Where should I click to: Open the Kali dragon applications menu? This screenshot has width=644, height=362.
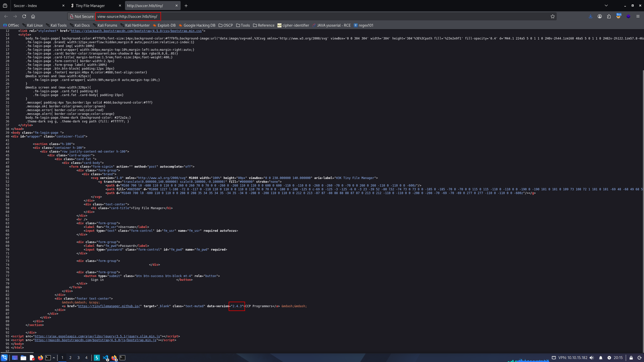(4, 358)
